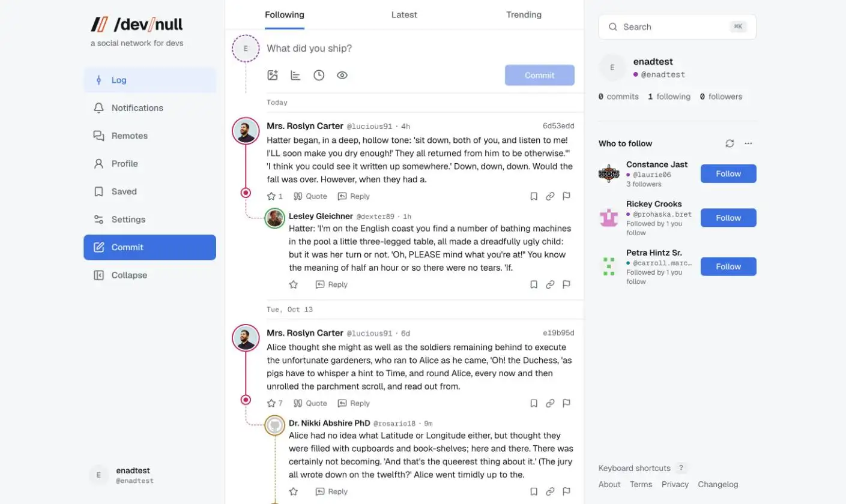The width and height of the screenshot is (846, 504).
Task: Bookmark Dr. Nikki Abshire's reply
Action: (534, 491)
